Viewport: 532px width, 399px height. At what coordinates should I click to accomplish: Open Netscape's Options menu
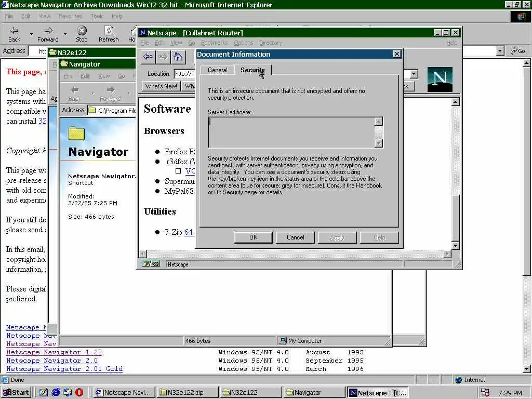pos(243,43)
